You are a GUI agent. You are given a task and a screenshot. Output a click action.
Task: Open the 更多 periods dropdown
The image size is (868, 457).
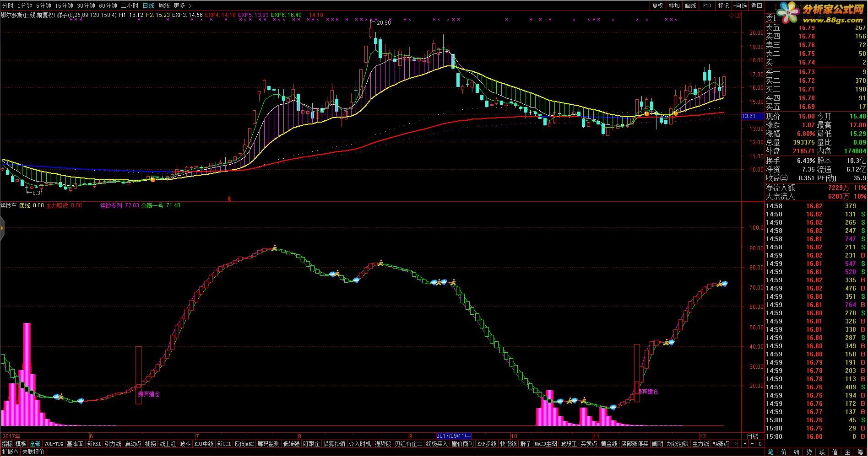183,5
